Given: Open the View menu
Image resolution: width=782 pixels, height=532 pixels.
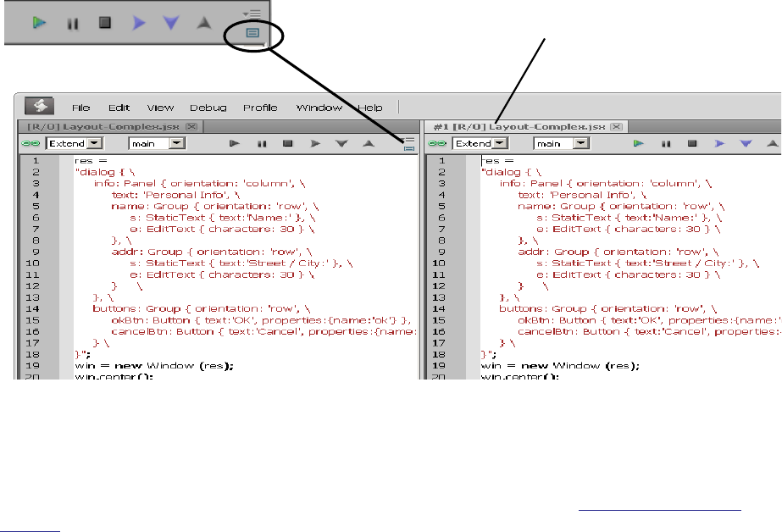Looking at the screenshot, I should click(160, 108).
